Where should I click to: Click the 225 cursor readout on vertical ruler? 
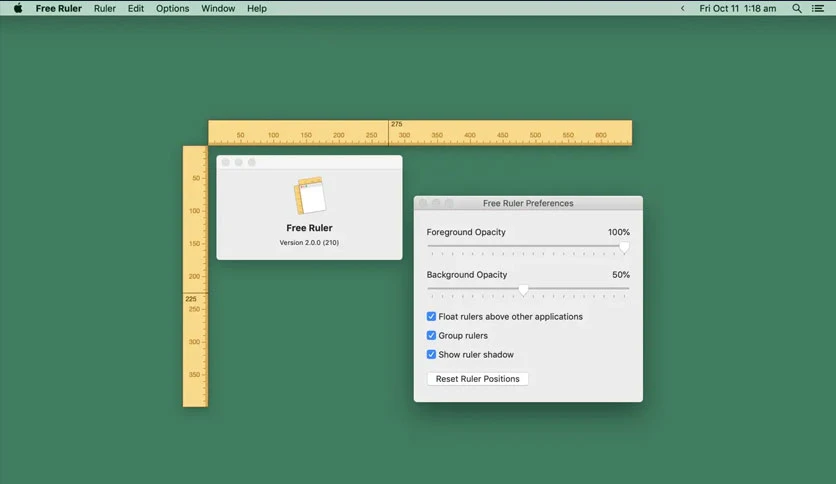tap(191, 299)
